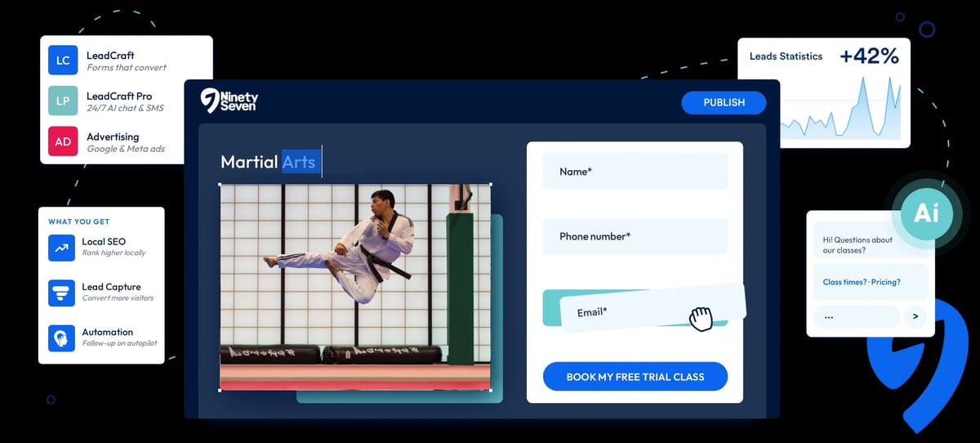
Task: Click the Lead Capture label
Action: (111, 287)
